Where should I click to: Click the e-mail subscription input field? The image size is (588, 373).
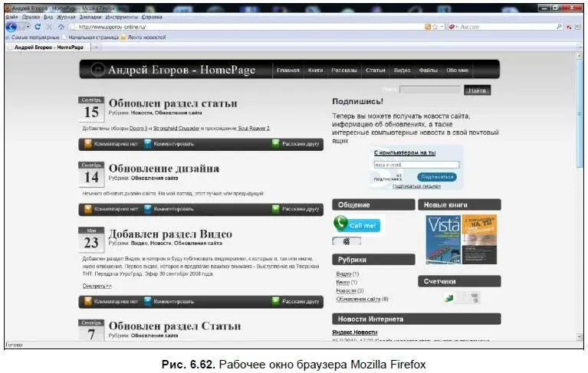(416, 165)
